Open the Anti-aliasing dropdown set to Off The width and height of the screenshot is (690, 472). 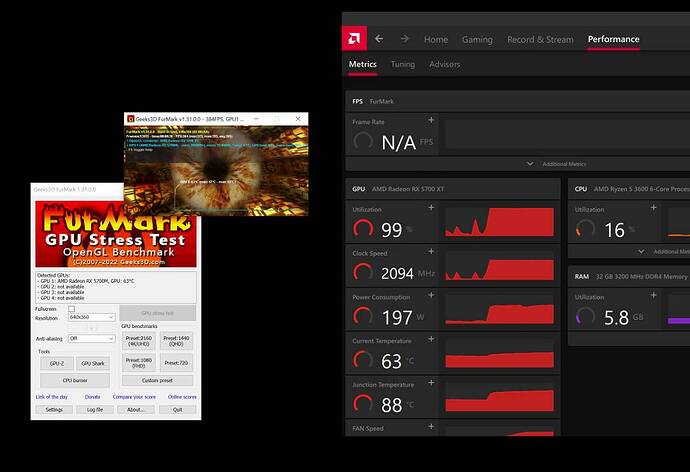92,338
